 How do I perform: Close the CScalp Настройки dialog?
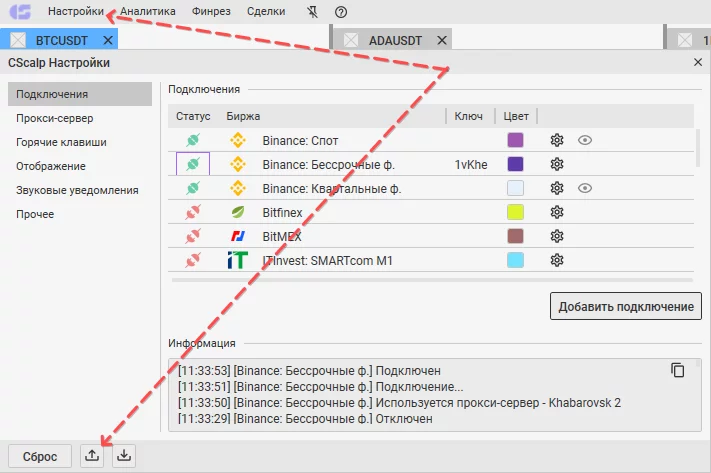coord(698,62)
